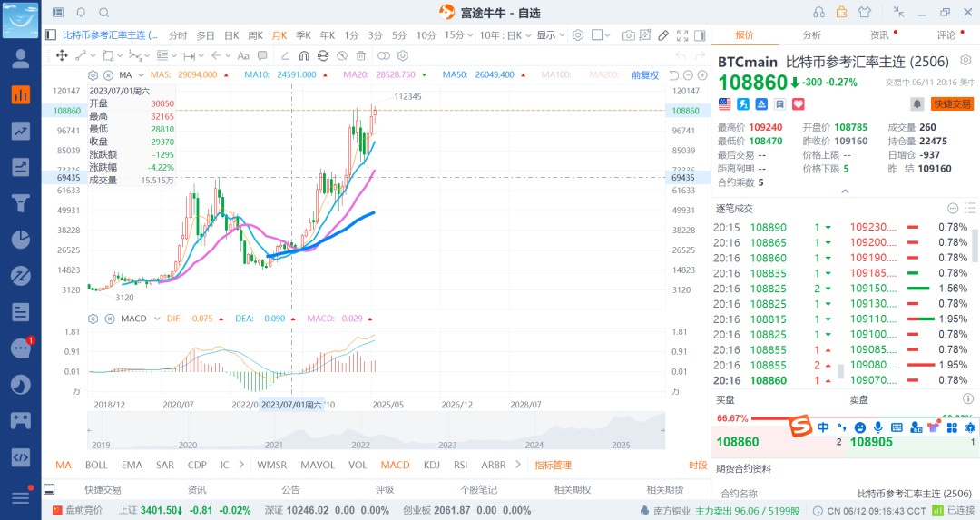
Task: Delete drawings with the trash icon
Action: [x=360, y=55]
